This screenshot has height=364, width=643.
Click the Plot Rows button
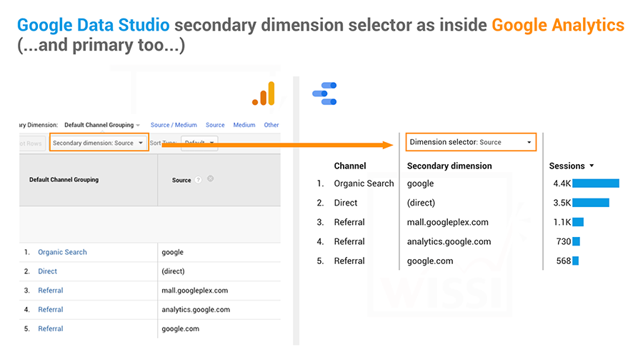coord(32,143)
